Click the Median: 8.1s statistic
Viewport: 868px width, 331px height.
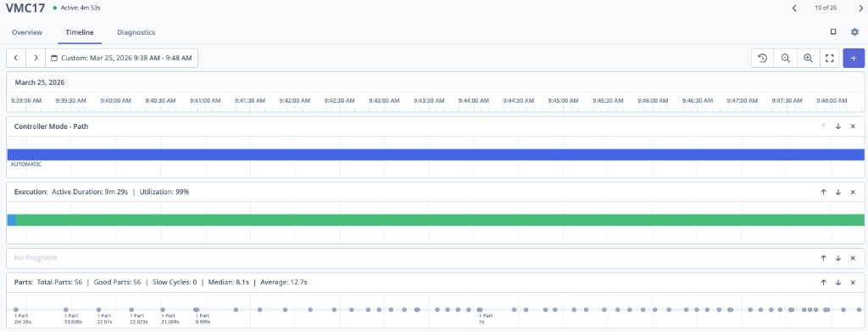[229, 283]
